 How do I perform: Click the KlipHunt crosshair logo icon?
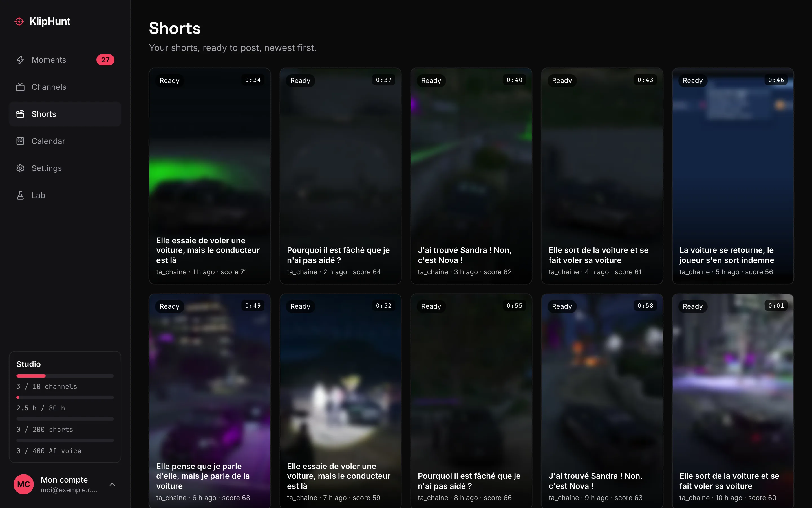(x=19, y=21)
